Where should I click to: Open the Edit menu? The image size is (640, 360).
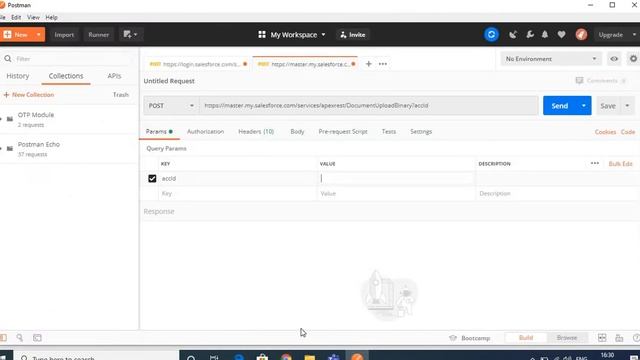(16, 17)
